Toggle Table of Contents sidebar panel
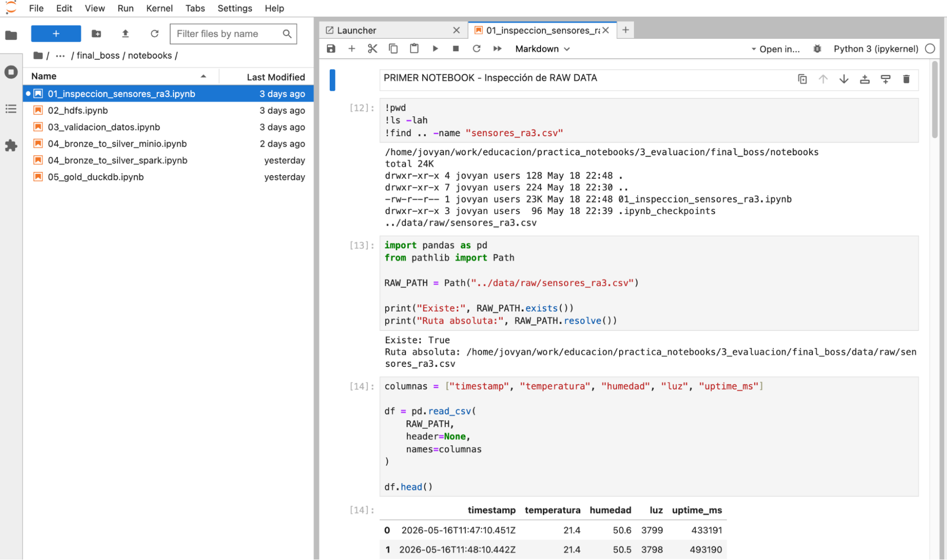Image resolution: width=947 pixels, height=560 pixels. click(x=11, y=109)
